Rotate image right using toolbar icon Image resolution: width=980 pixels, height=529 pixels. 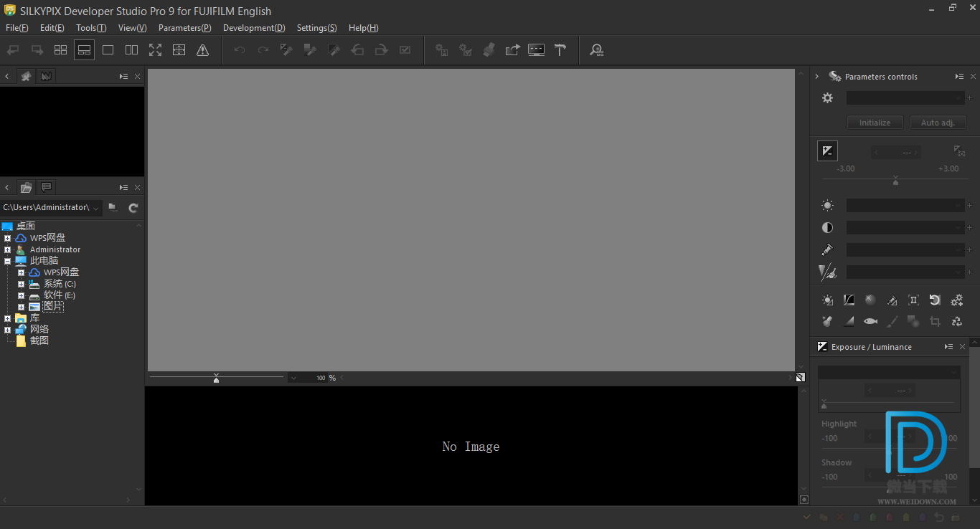[x=381, y=50]
